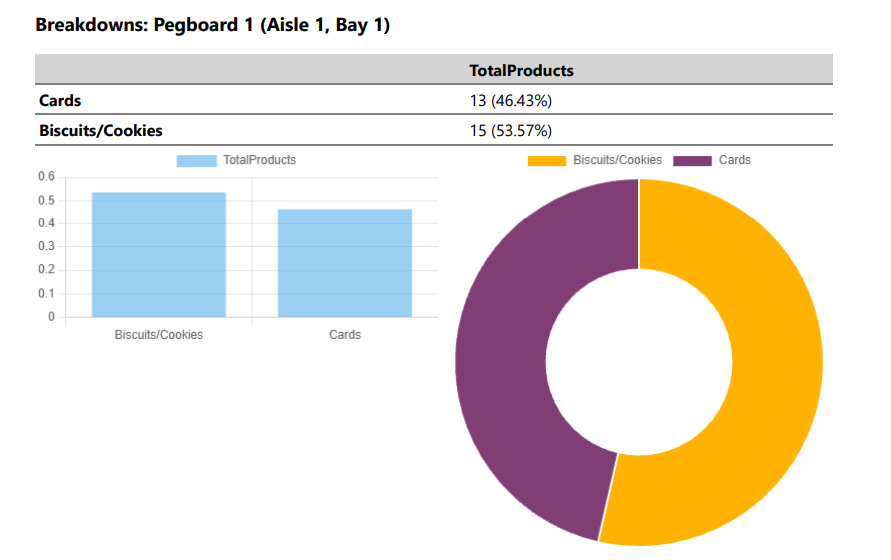The height and width of the screenshot is (560, 891).
Task: Toggle Biscuits/Cookies legend label in donut chart
Action: (x=617, y=161)
